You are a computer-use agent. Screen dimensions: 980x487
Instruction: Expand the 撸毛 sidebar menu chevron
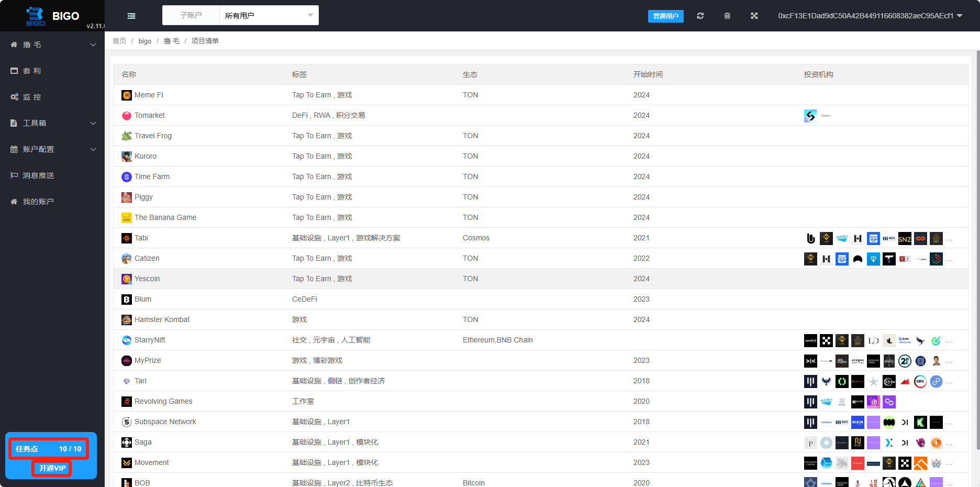coord(93,45)
